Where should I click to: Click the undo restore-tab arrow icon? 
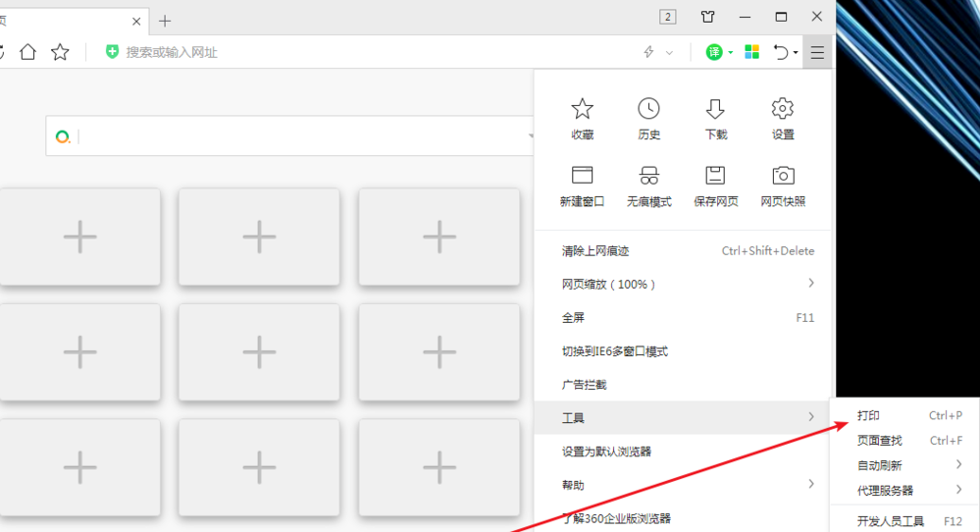pos(781,52)
